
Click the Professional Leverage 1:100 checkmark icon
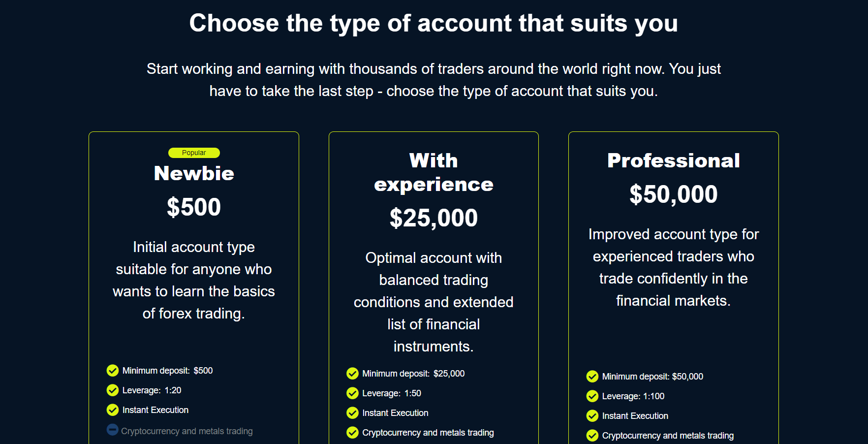tap(592, 396)
